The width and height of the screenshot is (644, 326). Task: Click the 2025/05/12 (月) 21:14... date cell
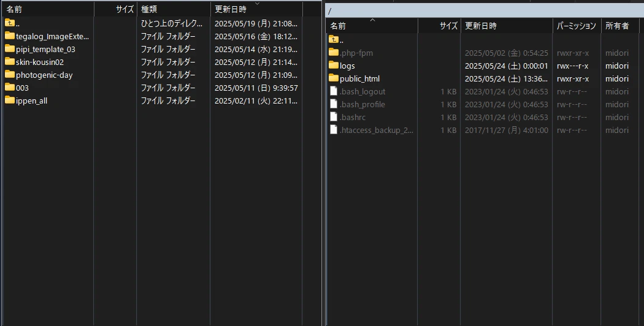coord(256,62)
